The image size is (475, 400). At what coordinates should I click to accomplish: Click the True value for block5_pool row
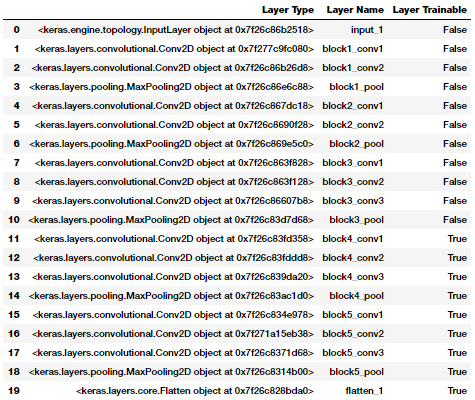pos(457,372)
